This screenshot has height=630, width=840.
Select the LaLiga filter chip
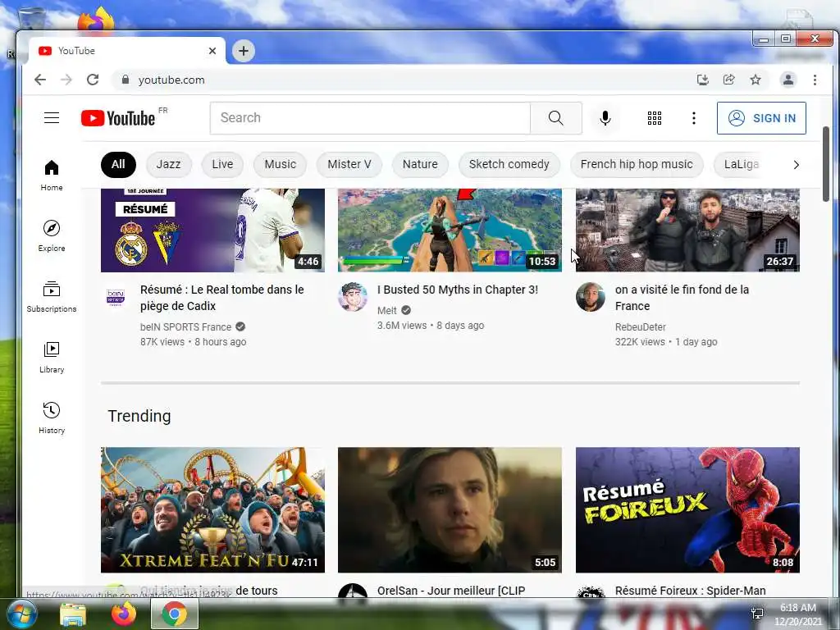click(742, 164)
